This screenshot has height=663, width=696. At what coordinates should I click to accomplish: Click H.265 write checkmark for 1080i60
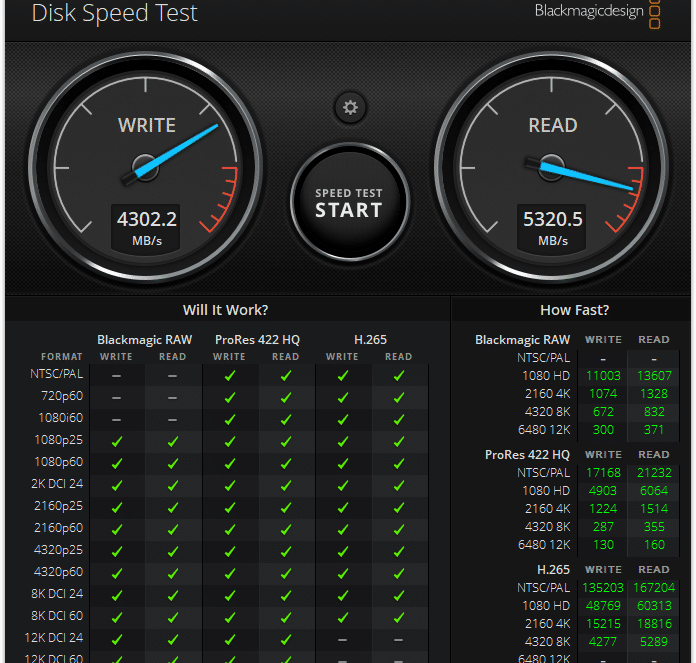click(x=343, y=420)
